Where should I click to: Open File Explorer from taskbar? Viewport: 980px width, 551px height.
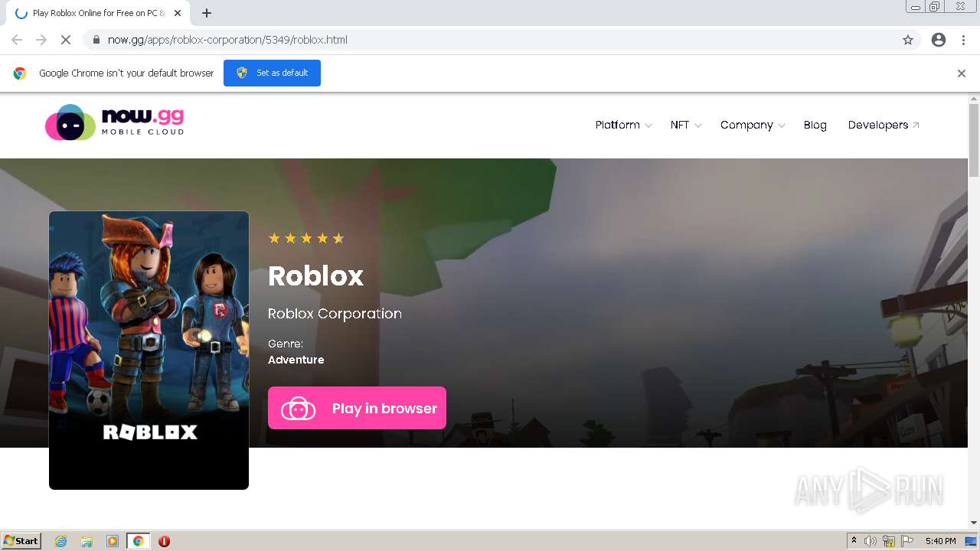(x=87, y=541)
